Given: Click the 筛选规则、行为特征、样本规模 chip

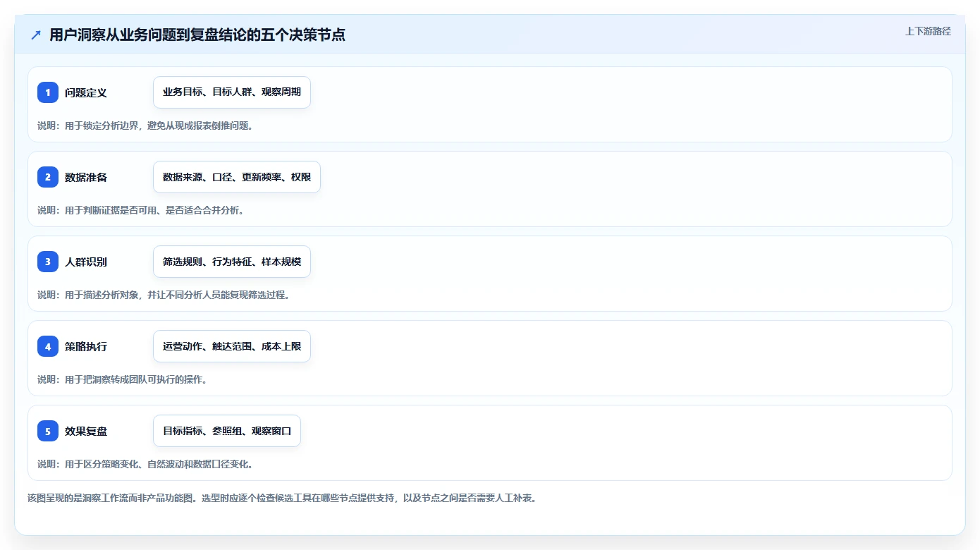Looking at the screenshot, I should [232, 262].
